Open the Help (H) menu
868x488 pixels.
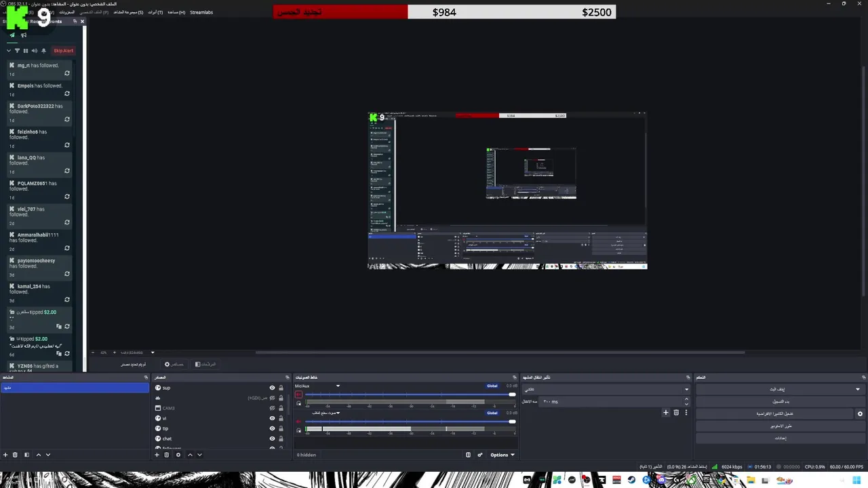pyautogui.click(x=176, y=12)
